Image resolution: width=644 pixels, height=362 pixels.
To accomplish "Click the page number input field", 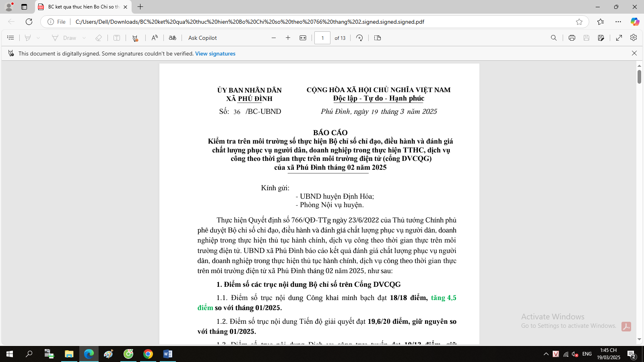I will [x=322, y=38].
